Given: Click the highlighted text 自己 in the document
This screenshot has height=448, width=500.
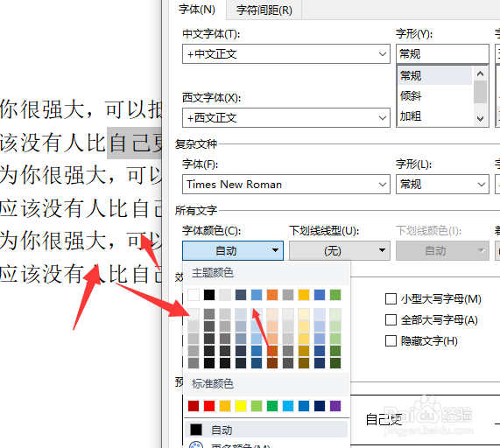Looking at the screenshot, I should pyautogui.click(x=130, y=143).
